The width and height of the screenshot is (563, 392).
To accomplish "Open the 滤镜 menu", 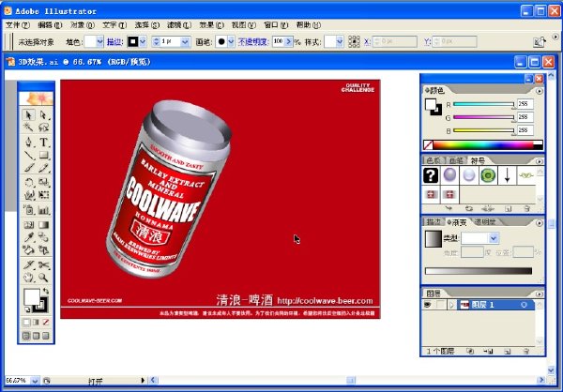I will pyautogui.click(x=179, y=25).
